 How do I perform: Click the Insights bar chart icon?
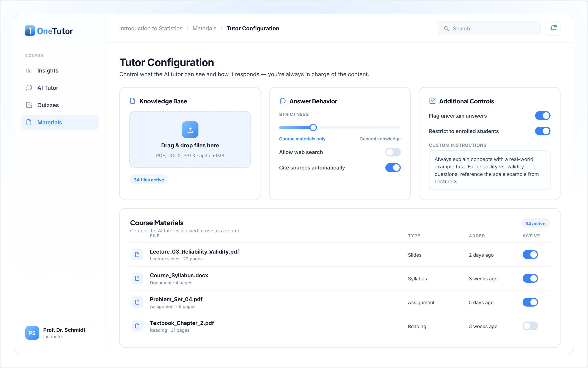click(29, 71)
